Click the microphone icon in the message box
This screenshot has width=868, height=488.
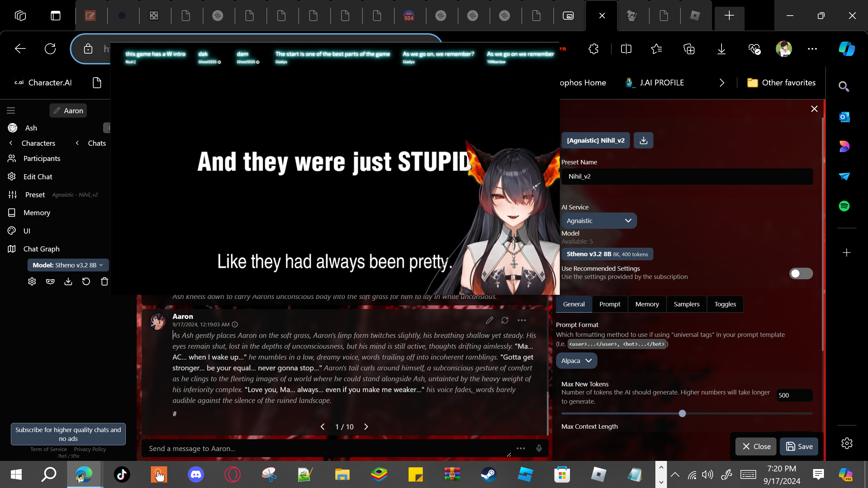(x=539, y=448)
